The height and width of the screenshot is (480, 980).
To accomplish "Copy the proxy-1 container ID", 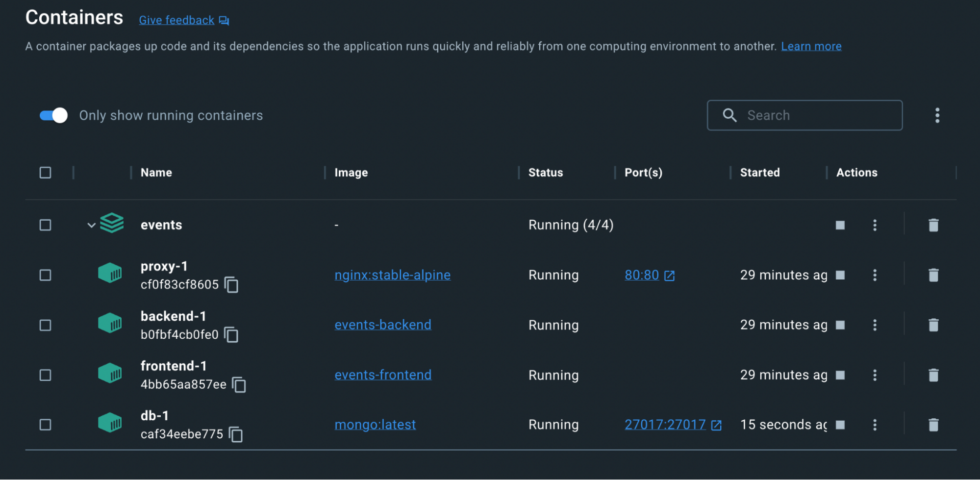I will (232, 285).
